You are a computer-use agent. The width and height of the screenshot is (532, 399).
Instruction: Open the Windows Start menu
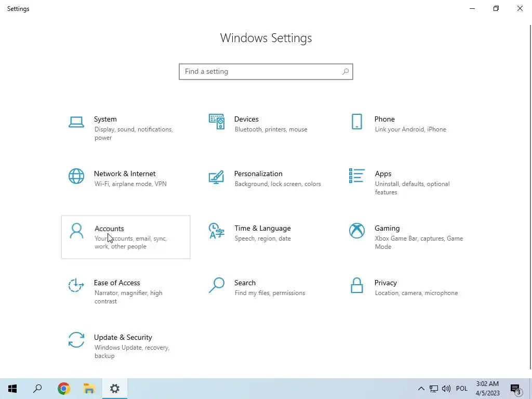pyautogui.click(x=12, y=389)
